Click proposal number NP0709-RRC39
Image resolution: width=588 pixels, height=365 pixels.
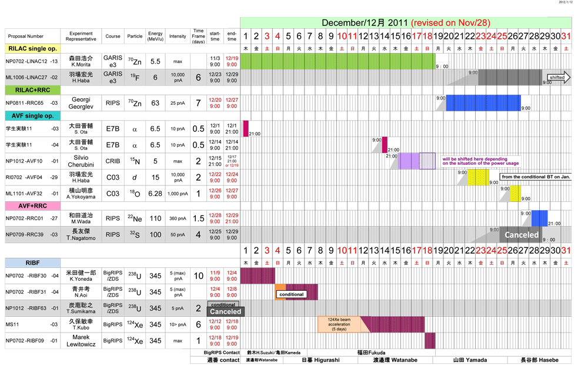(x=32, y=235)
